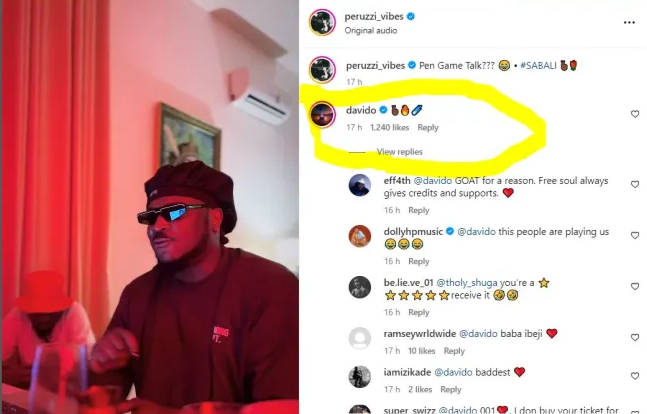This screenshot has width=647, height=414.
Task: Click the #SABALI hashtag link
Action: pyautogui.click(x=538, y=66)
